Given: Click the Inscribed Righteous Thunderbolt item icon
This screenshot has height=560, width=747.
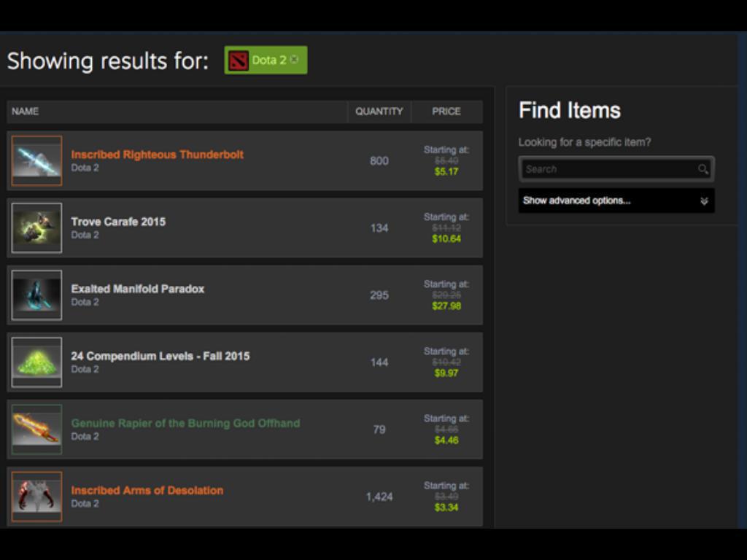Looking at the screenshot, I should [36, 161].
